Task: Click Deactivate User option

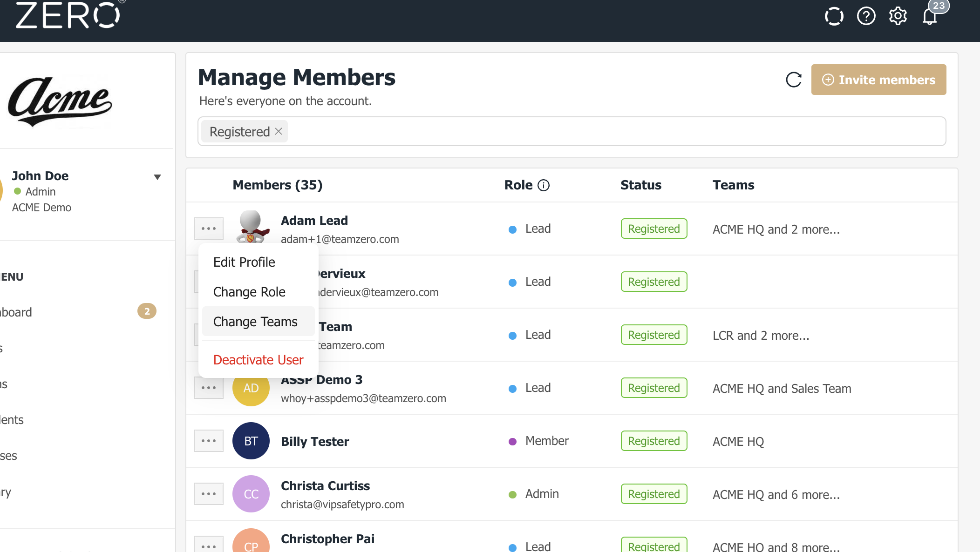Action: point(258,360)
